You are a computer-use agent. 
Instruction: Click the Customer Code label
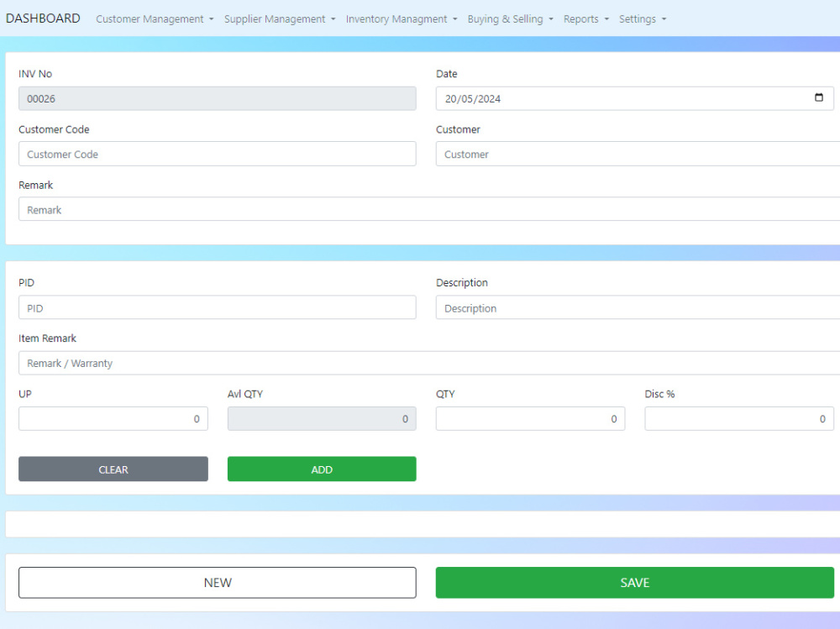pos(54,129)
